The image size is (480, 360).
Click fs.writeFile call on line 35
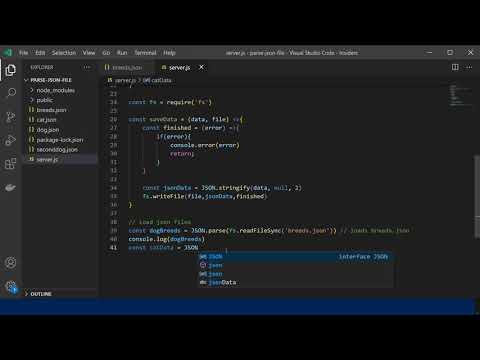(205, 196)
